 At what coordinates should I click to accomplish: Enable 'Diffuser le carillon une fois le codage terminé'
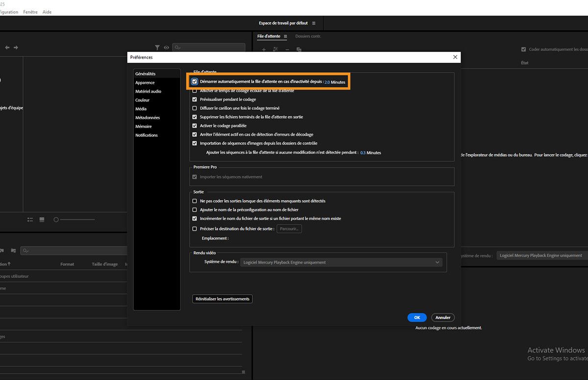(x=195, y=108)
